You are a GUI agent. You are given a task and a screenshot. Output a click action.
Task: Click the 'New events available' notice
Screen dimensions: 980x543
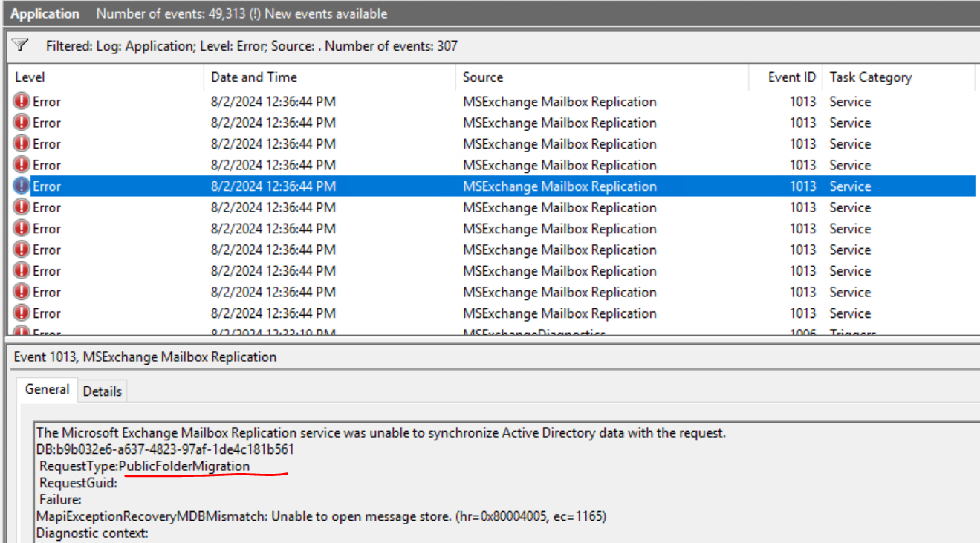pyautogui.click(x=325, y=13)
